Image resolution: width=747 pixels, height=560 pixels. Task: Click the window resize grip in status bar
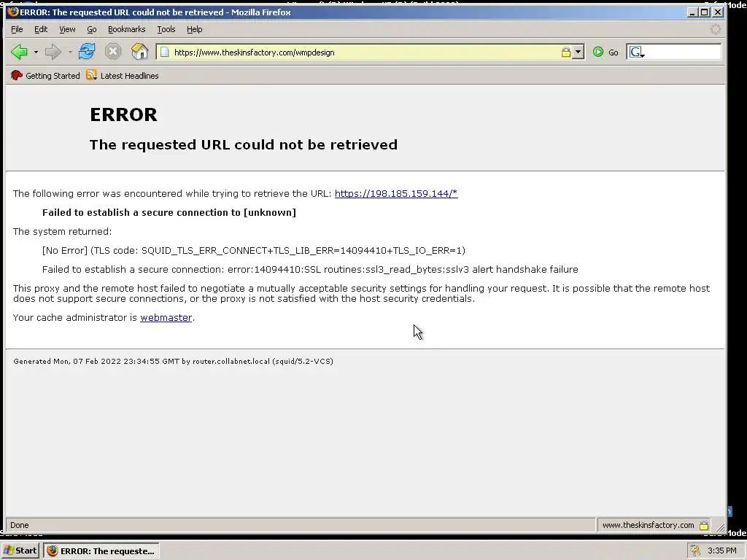pyautogui.click(x=721, y=526)
